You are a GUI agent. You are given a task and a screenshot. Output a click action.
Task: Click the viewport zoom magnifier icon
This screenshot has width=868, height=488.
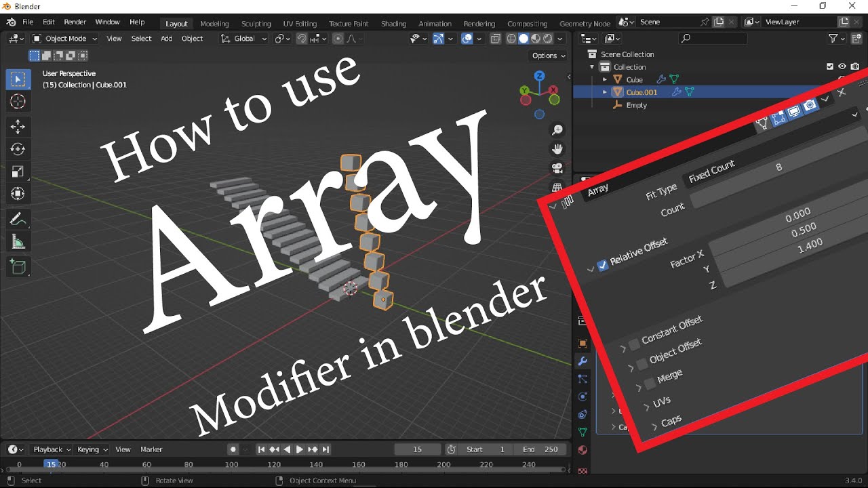click(557, 129)
